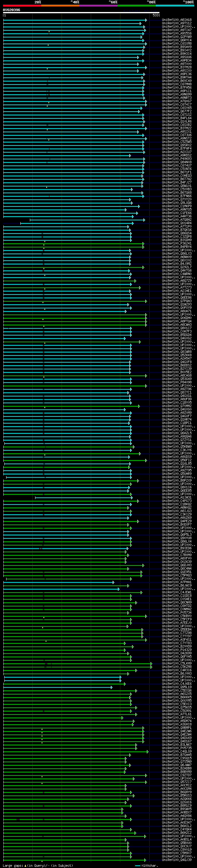The image size is (197, 868).
Task: Open hit UniRef100_B9SAV9
Action: 177,47
